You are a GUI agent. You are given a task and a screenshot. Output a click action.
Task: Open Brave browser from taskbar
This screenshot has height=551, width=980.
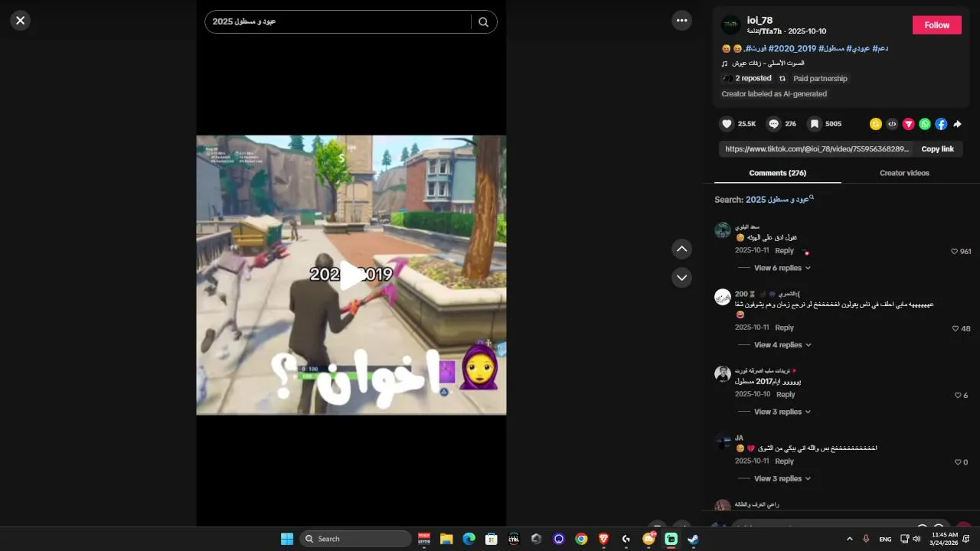coord(603,539)
